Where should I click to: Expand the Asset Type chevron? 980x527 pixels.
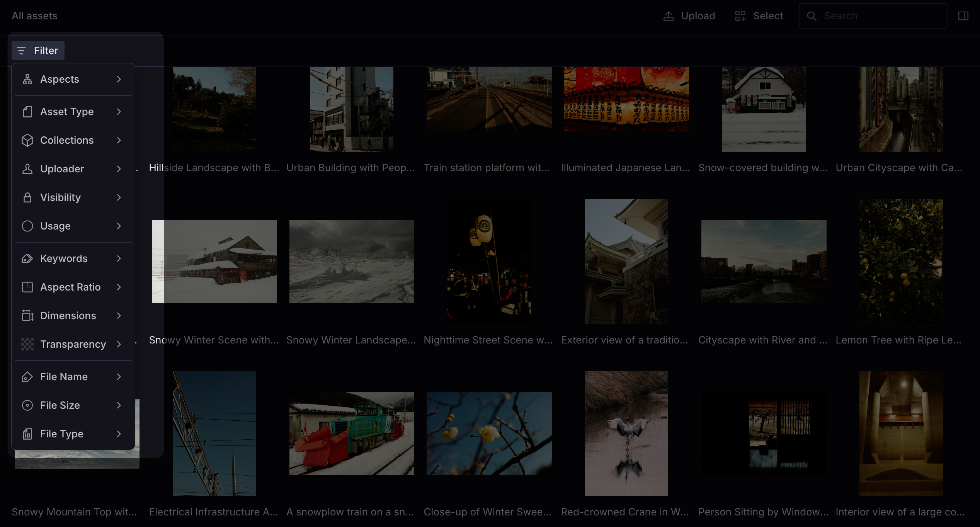coord(119,112)
